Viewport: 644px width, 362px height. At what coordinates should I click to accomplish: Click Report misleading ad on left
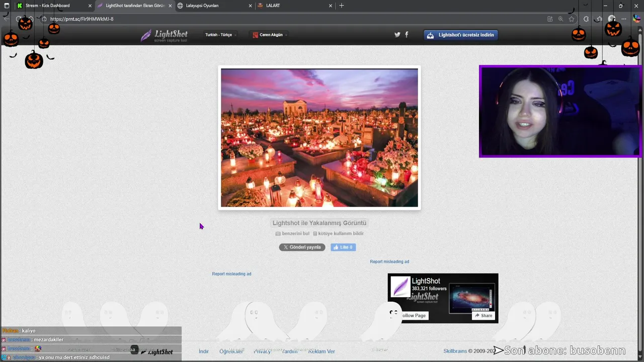coord(231,274)
